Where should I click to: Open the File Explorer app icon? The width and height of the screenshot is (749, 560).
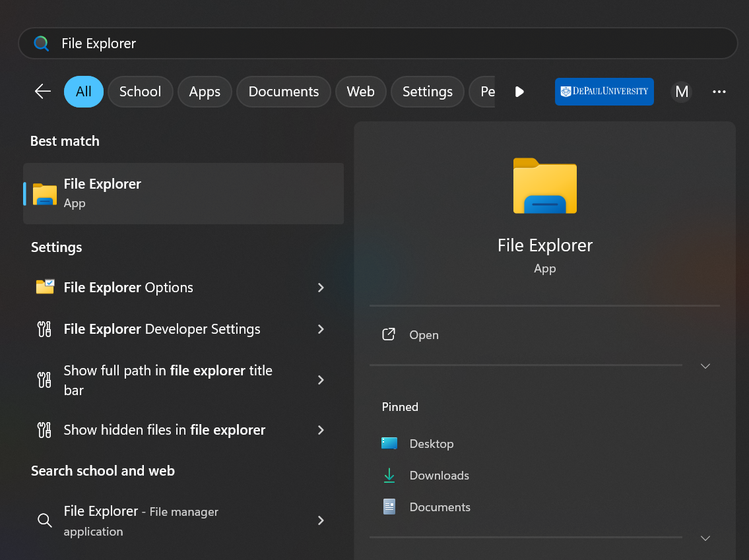[x=44, y=193]
